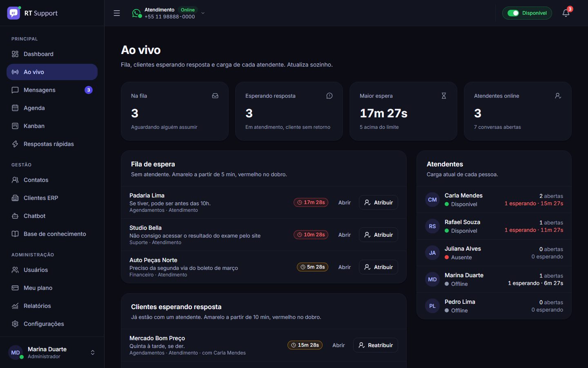Open Configurações in sidebar
The width and height of the screenshot is (588, 368).
pos(52,324)
